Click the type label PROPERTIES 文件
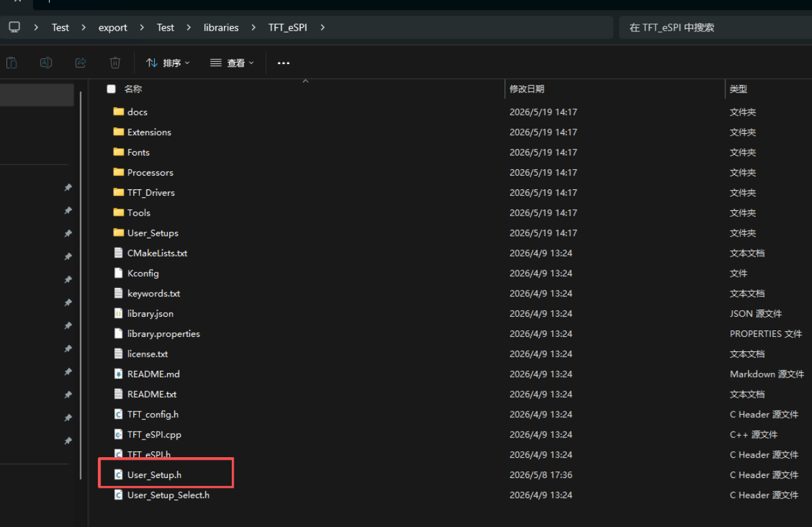812x527 pixels. click(x=766, y=334)
